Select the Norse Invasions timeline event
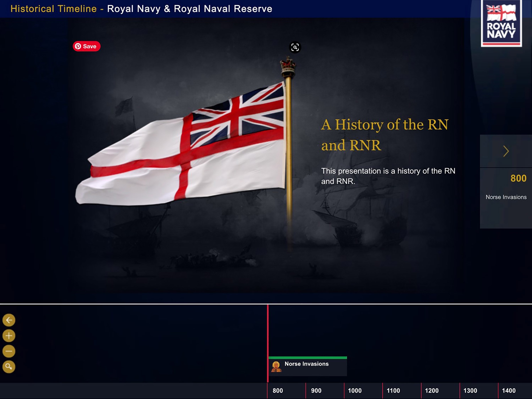 tap(306, 364)
